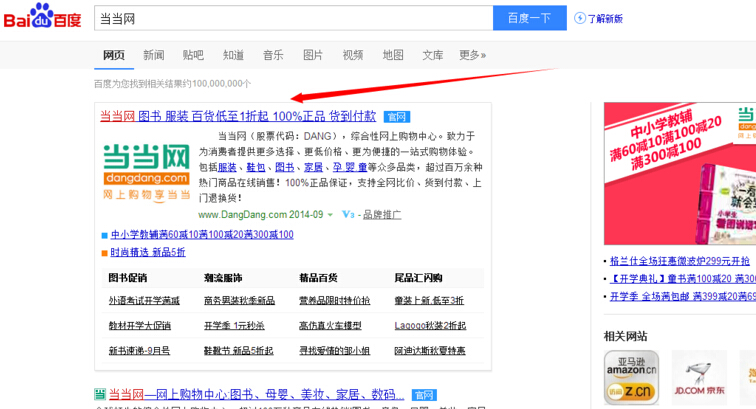Go to the 视频 tab
The height and width of the screenshot is (409, 756).
pyautogui.click(x=352, y=55)
